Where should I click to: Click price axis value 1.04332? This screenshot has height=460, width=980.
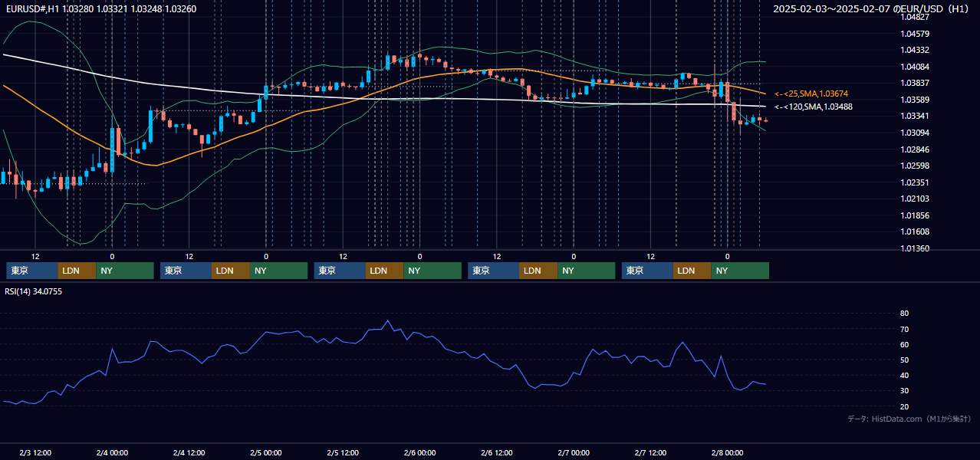(x=915, y=50)
